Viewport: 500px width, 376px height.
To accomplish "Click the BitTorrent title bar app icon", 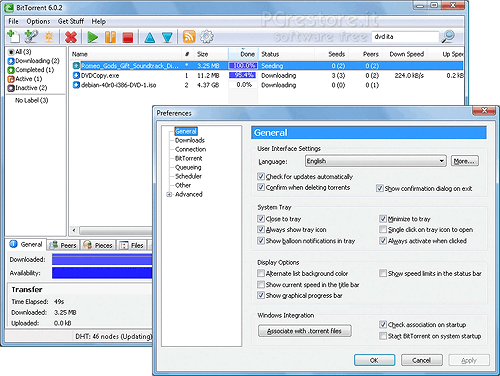I will 9,7.
